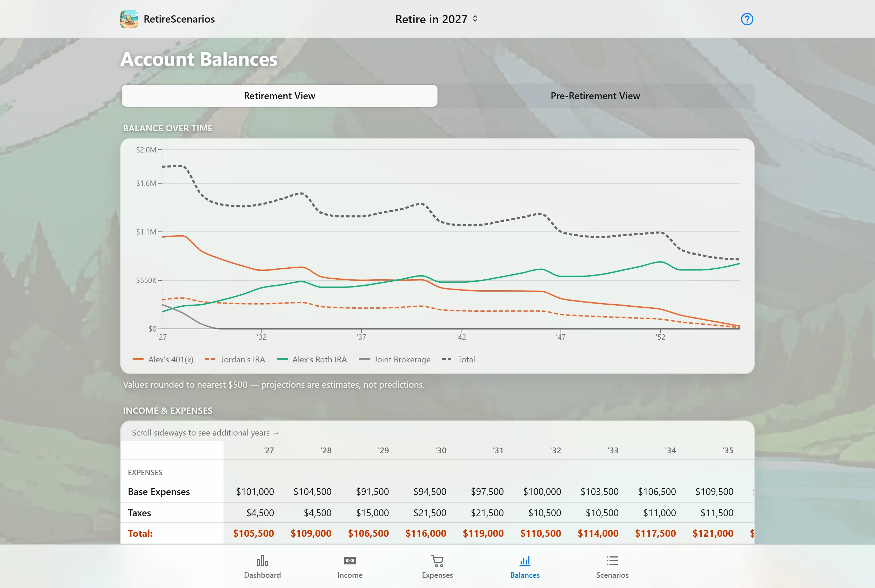
Task: Switch to Retirement View tab
Action: 279,96
